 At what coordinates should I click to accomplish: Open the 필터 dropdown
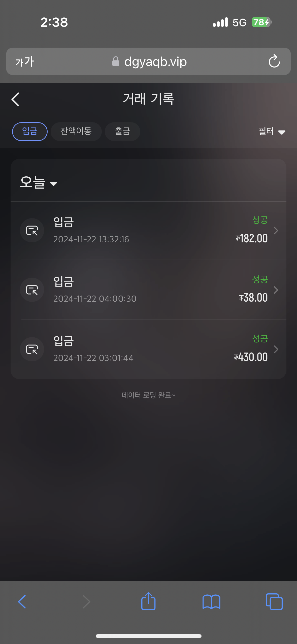272,132
